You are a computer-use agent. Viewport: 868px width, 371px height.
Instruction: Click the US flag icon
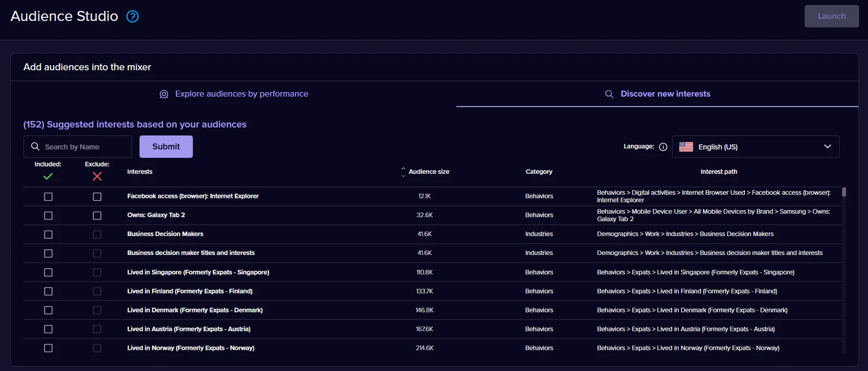point(686,146)
